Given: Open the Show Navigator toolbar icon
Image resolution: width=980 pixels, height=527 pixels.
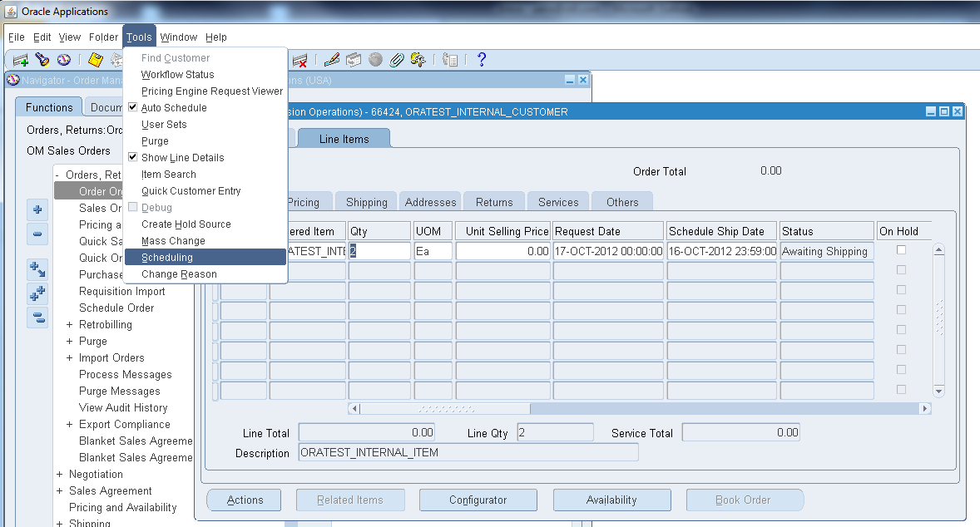Looking at the screenshot, I should 64,60.
